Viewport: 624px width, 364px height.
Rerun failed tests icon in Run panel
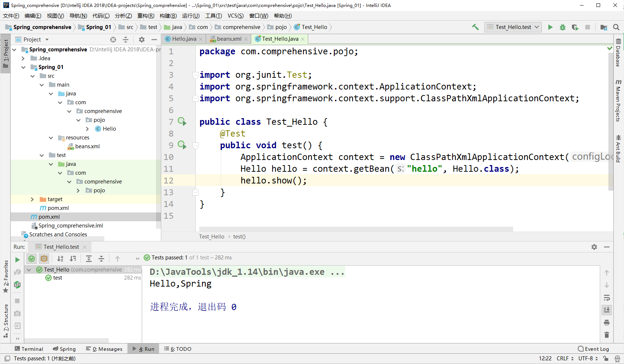tap(17, 272)
